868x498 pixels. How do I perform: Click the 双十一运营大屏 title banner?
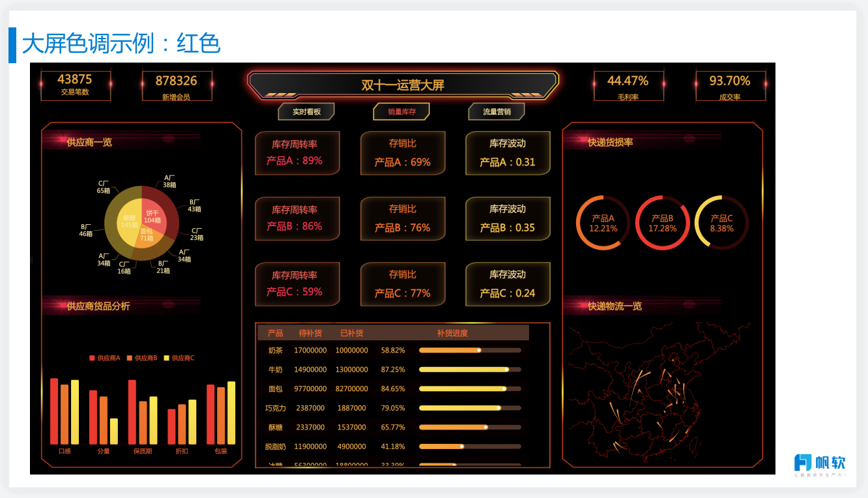pos(403,85)
